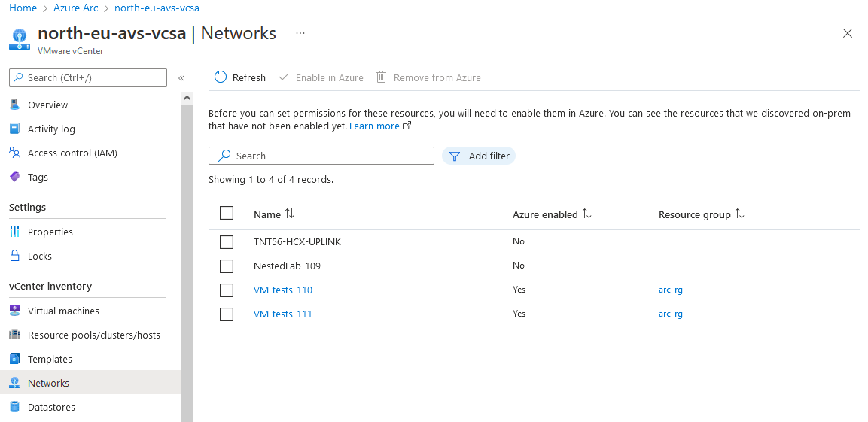Sort by Azure enabled column arrows
The width and height of the screenshot is (868, 422).
coord(586,214)
